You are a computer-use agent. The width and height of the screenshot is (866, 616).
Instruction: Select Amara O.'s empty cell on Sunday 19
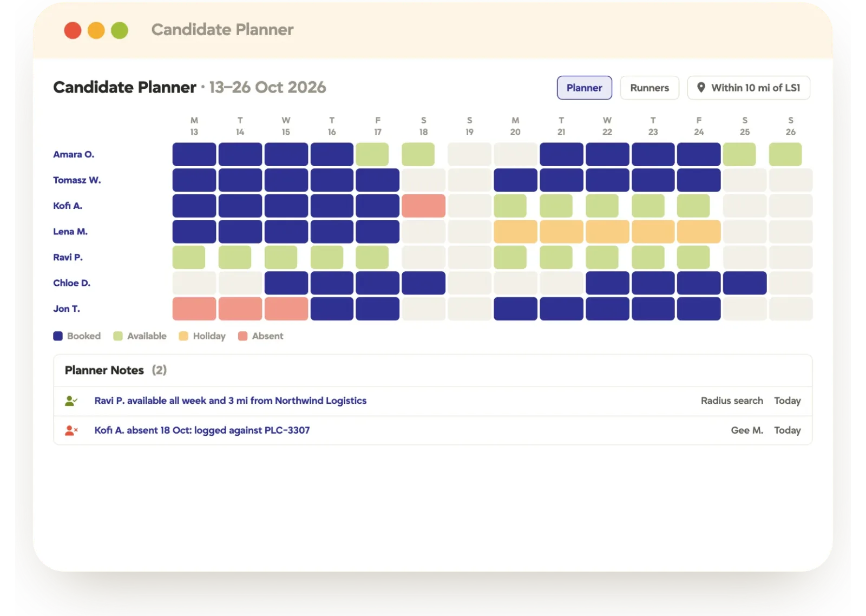pos(469,154)
